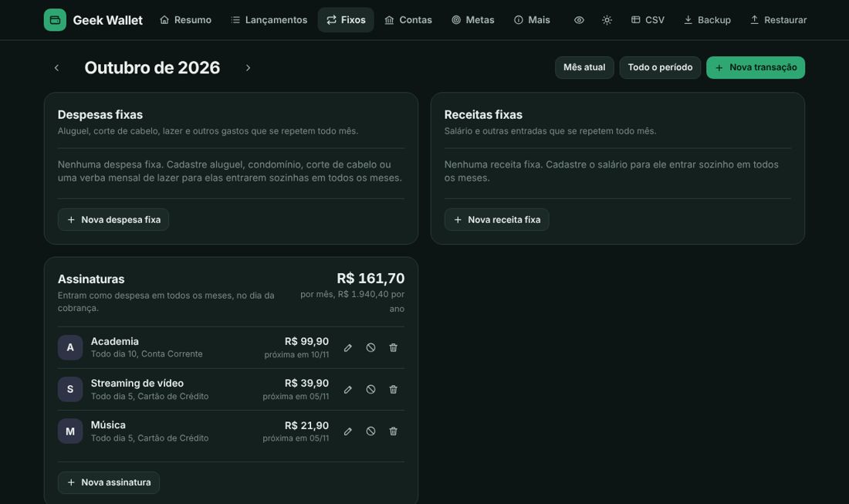Pause the Academia subscription

(x=370, y=347)
